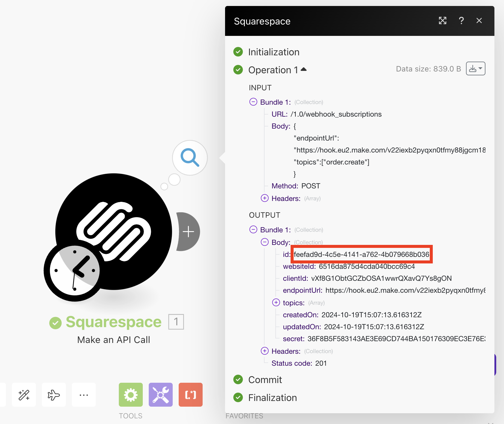Expand the topics array
Screen dimensions: 504x424
(x=276, y=302)
